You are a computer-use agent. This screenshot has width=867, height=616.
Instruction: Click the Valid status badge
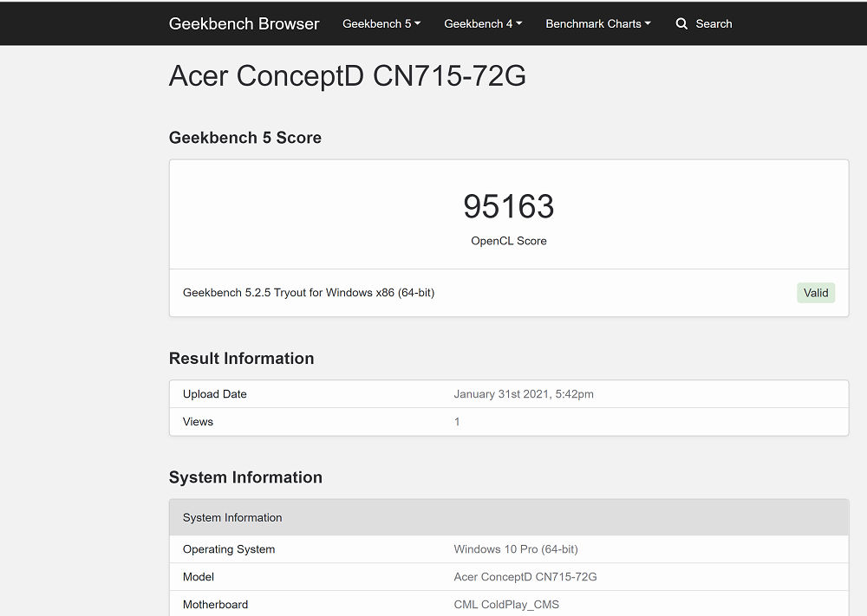[x=816, y=293]
